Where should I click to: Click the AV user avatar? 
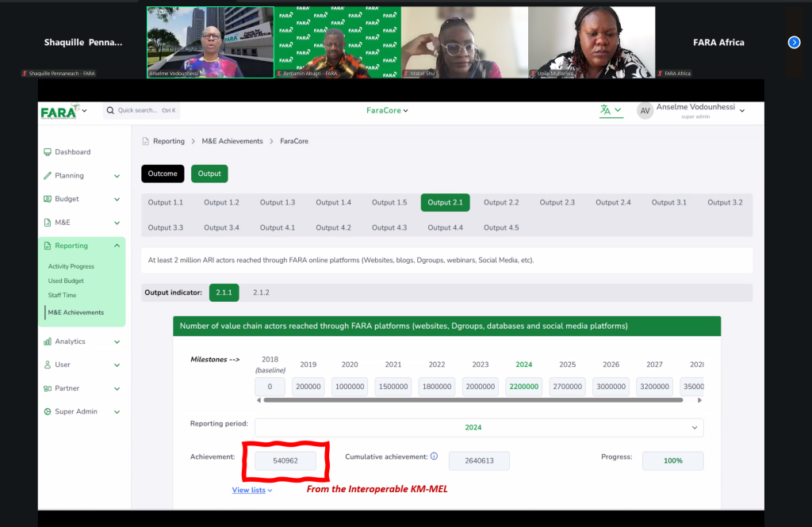645,111
